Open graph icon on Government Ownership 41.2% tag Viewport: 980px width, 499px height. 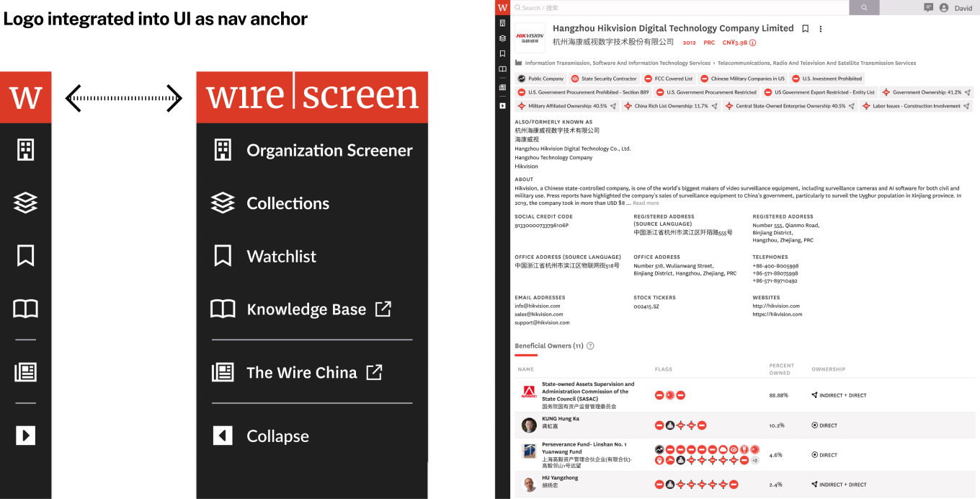click(x=968, y=92)
